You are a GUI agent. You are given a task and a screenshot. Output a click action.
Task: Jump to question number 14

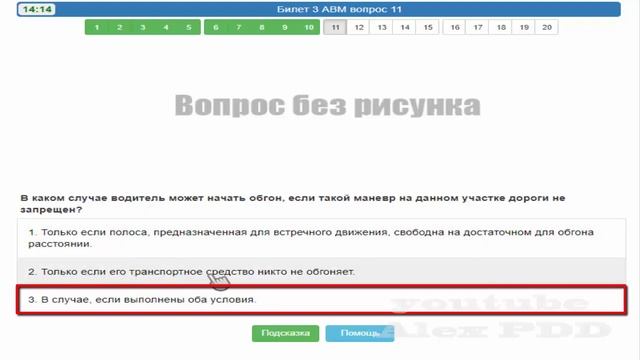404,27
